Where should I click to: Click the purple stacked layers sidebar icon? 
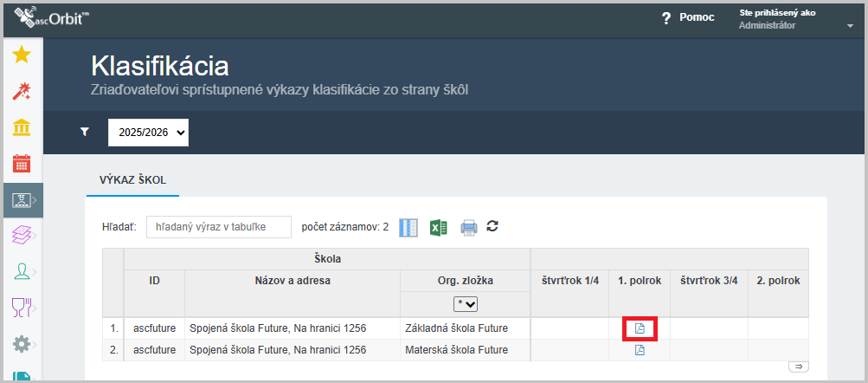tap(22, 235)
